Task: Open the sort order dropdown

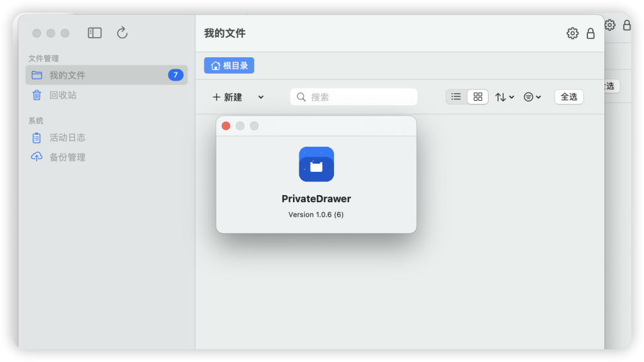Action: pyautogui.click(x=504, y=97)
